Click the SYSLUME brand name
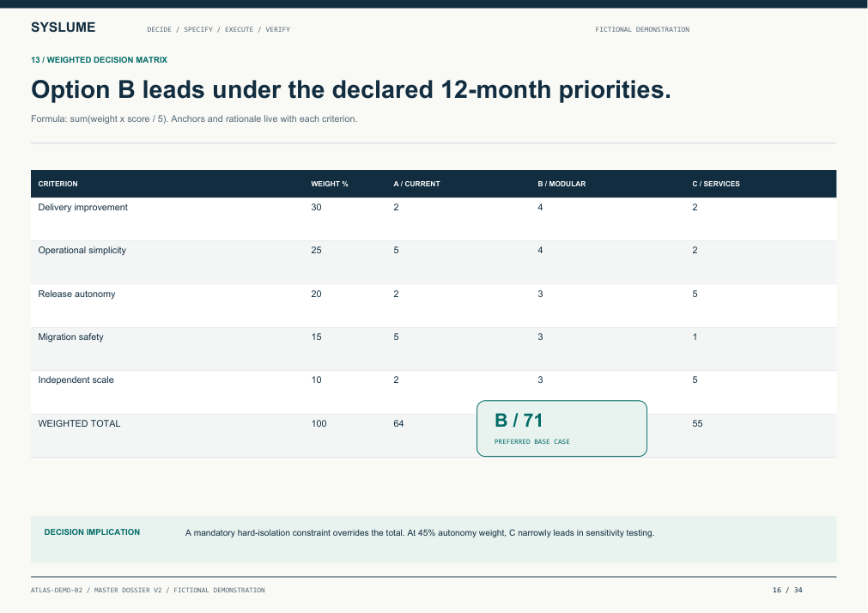This screenshot has height=613, width=868. pos(64,27)
